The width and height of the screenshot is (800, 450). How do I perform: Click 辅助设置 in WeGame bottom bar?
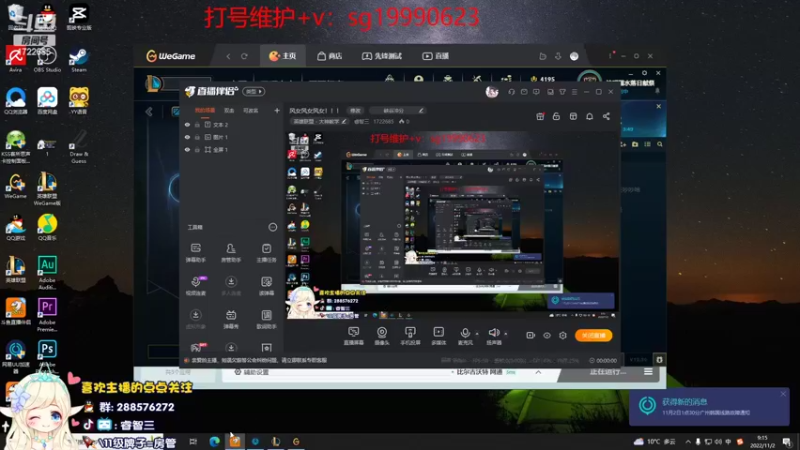pyautogui.click(x=251, y=372)
